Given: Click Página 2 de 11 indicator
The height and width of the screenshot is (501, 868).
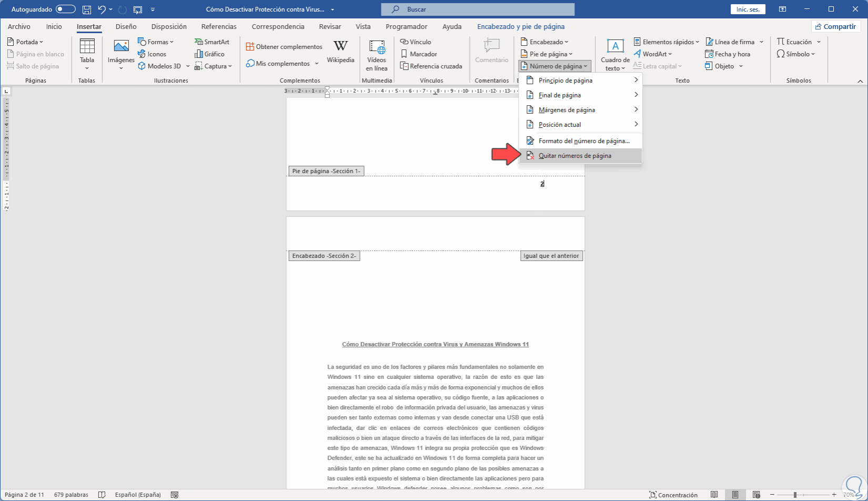Looking at the screenshot, I should pyautogui.click(x=24, y=495).
